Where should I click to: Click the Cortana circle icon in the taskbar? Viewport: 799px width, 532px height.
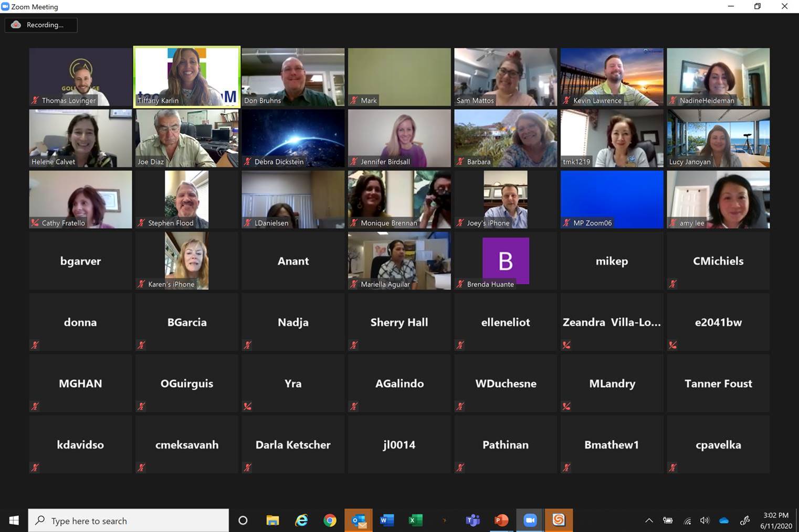[243, 520]
